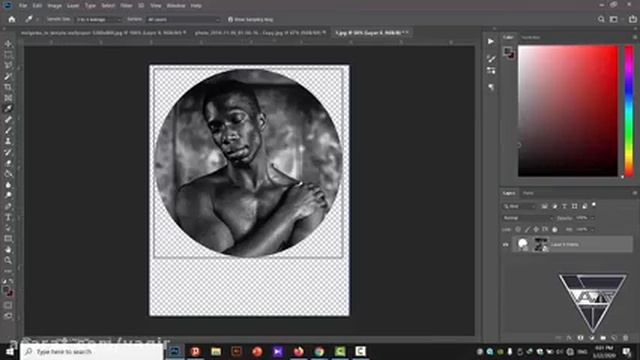Image resolution: width=640 pixels, height=360 pixels.
Task: Select the Brush tool
Action: 8,130
